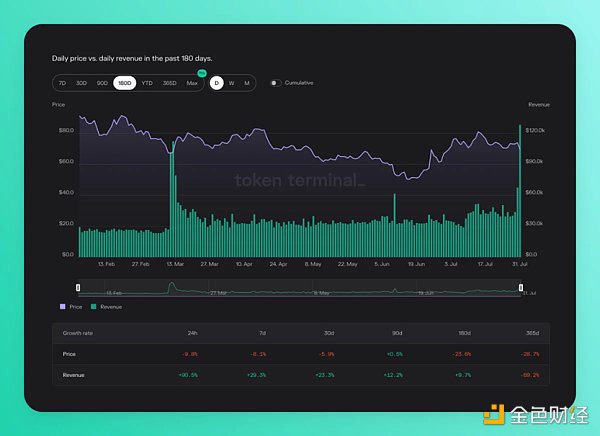Image resolution: width=600 pixels, height=436 pixels.
Task: Click the 13. Feb x-axis label
Action: click(106, 264)
